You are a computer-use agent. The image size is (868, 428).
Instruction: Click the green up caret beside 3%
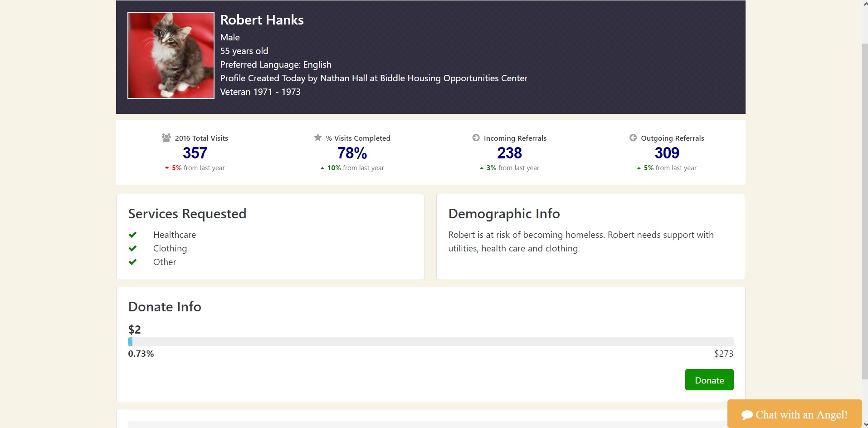pos(482,168)
